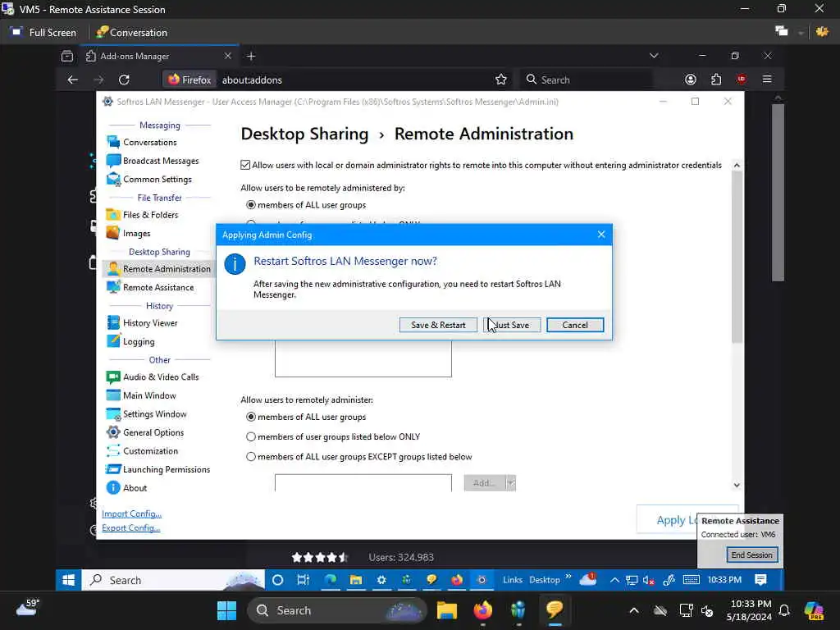
Task: Show hidden icons in remote tray
Action: (614, 580)
